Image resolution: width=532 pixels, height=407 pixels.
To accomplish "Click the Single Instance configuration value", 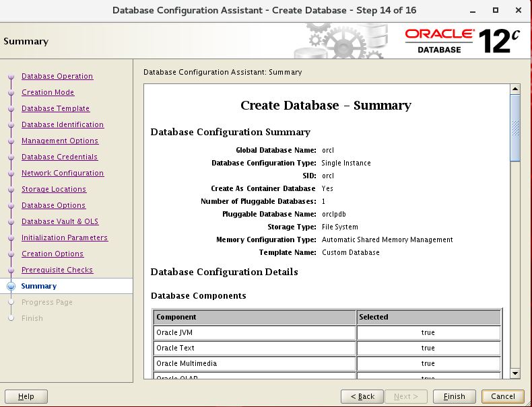I will coord(346,163).
